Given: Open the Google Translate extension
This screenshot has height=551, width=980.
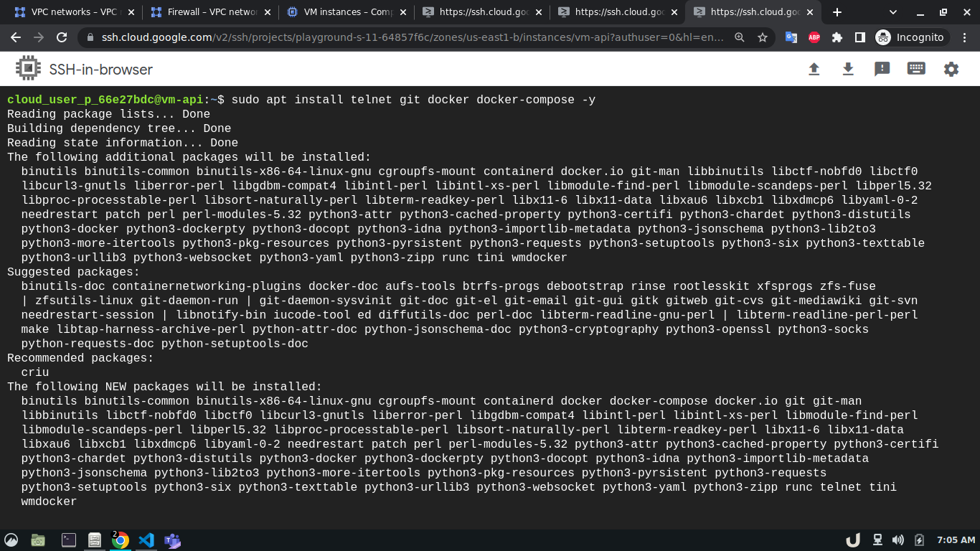Looking at the screenshot, I should [x=791, y=37].
